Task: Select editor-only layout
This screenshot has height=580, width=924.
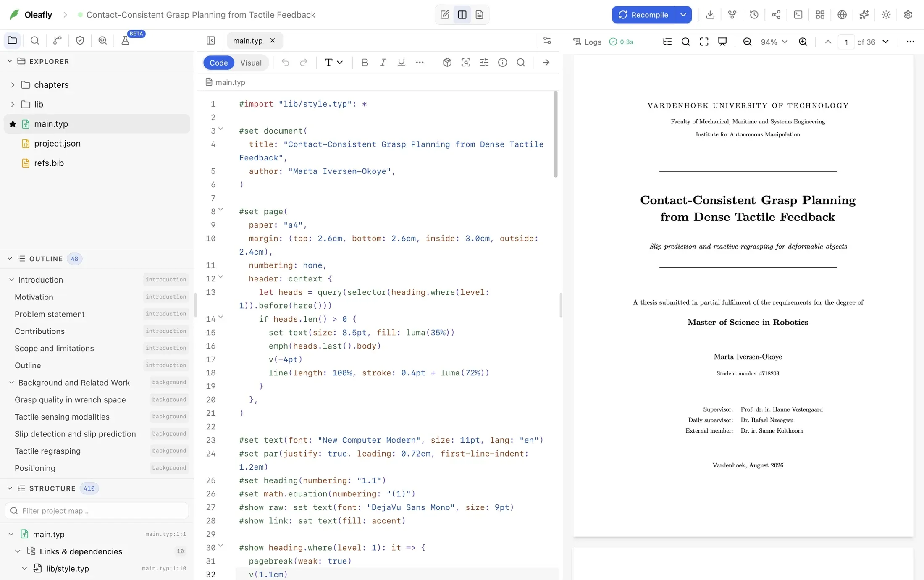Action: (445, 15)
